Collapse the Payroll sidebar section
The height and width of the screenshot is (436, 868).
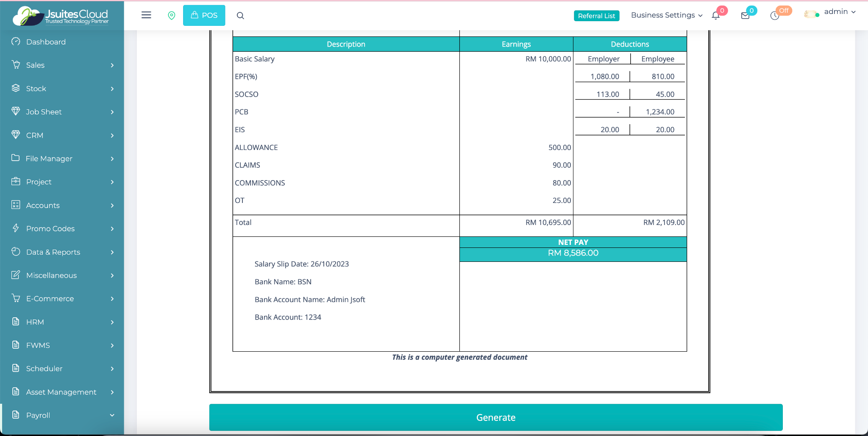coord(112,415)
